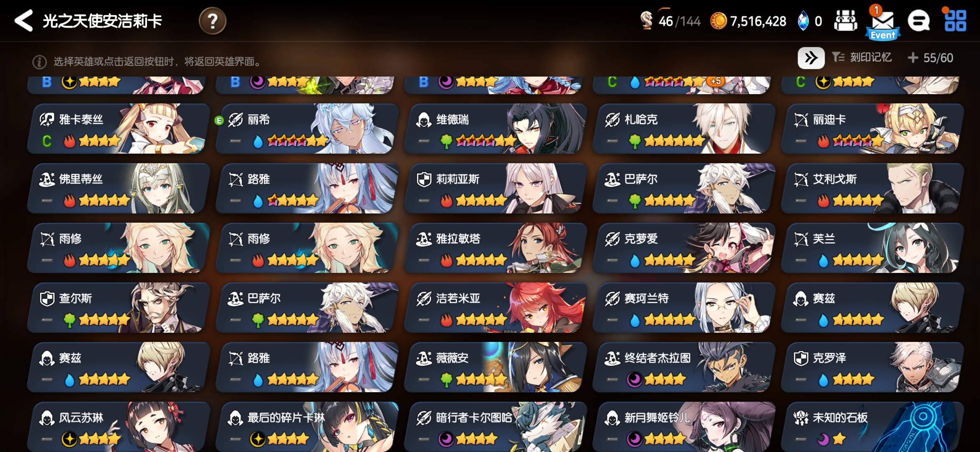The image size is (980, 452).
Task: Click the blue skystone crystal icon
Action: (803, 21)
